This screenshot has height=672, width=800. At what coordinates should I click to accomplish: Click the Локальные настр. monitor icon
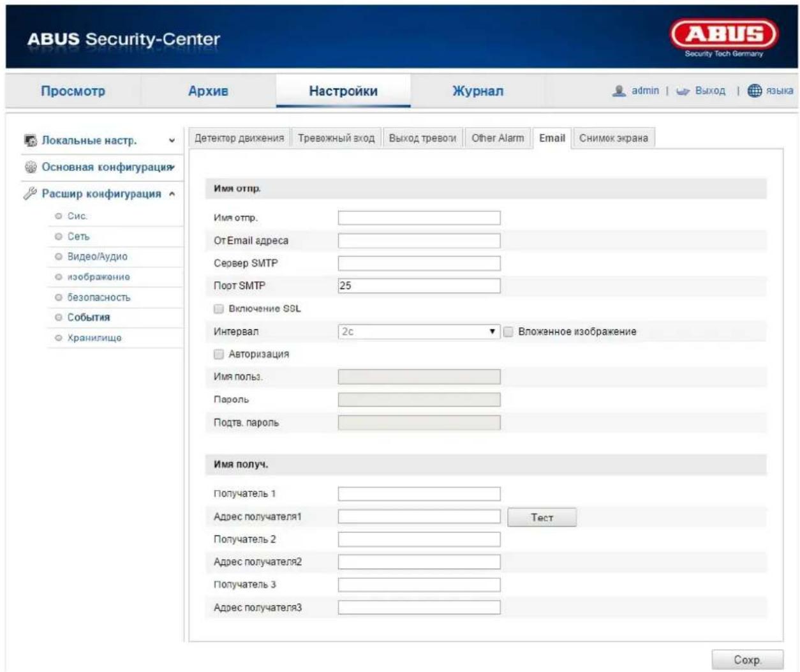[31, 140]
